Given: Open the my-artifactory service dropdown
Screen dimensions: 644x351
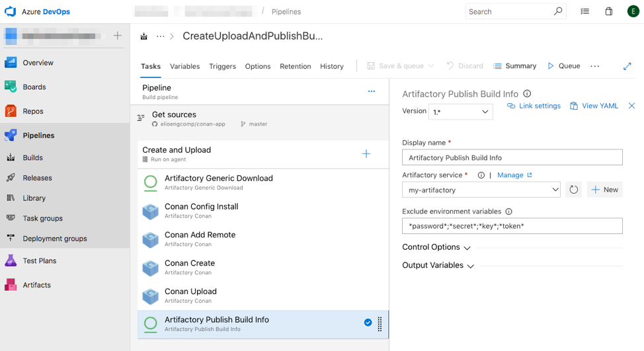Looking at the screenshot, I should tap(481, 190).
